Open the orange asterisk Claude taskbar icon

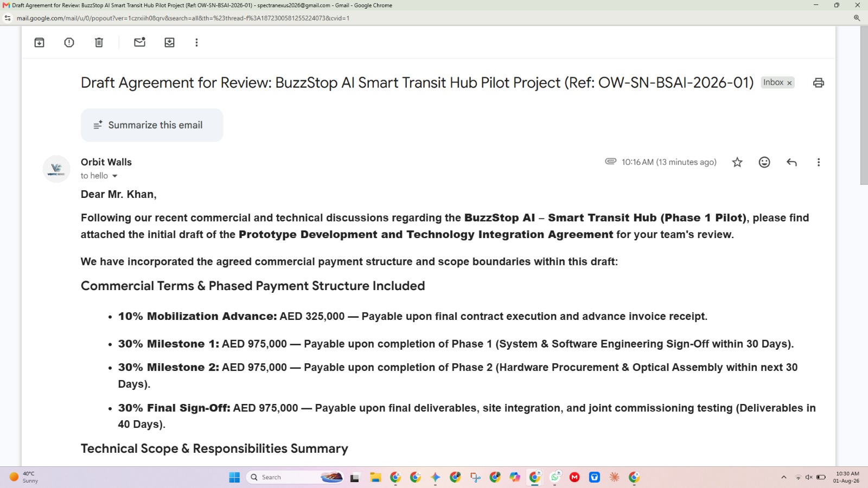(x=615, y=477)
